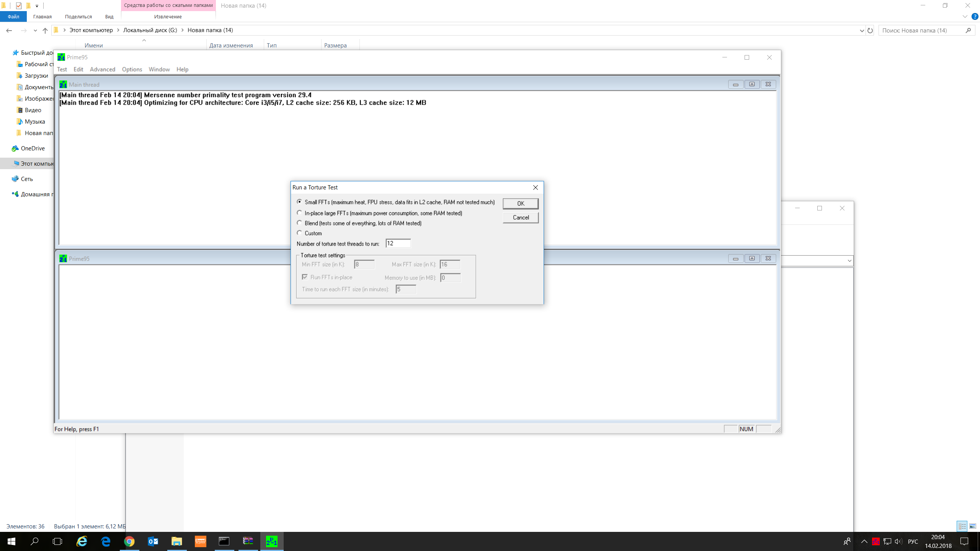This screenshot has width=980, height=551.
Task: Open Google Chrome from taskbar
Action: (129, 541)
